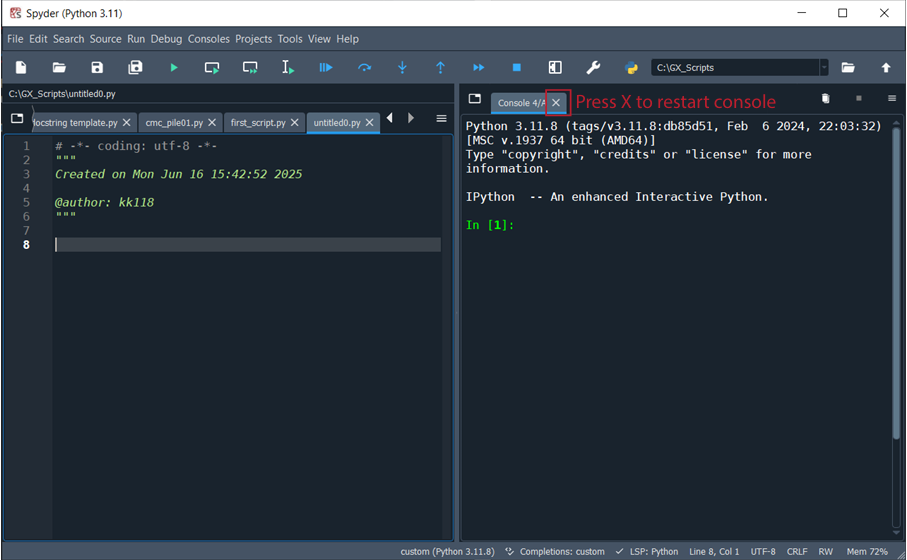The height and width of the screenshot is (560, 907).
Task: Click the custom (Python 3.11.8) interpreter status
Action: point(447,552)
